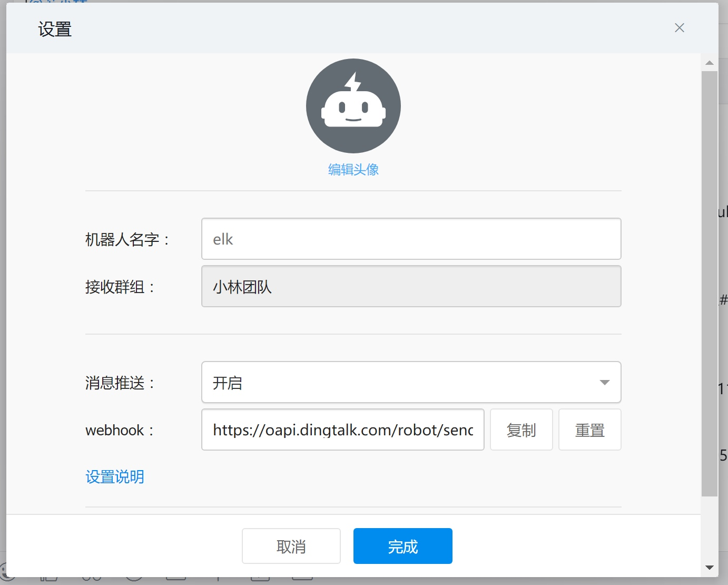728x585 pixels.
Task: Click the 消息推送 dropdown arrow
Action: 605,383
